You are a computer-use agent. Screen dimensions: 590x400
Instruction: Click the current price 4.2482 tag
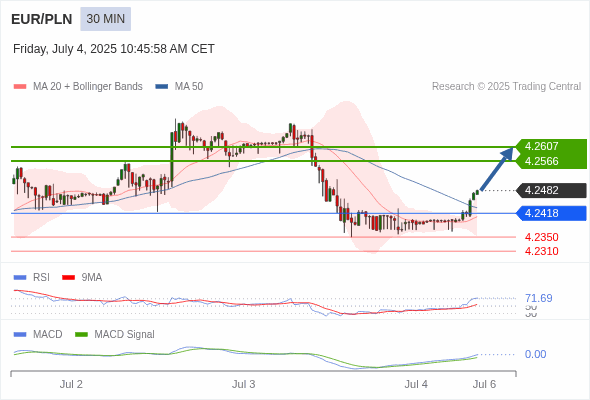pyautogui.click(x=551, y=190)
